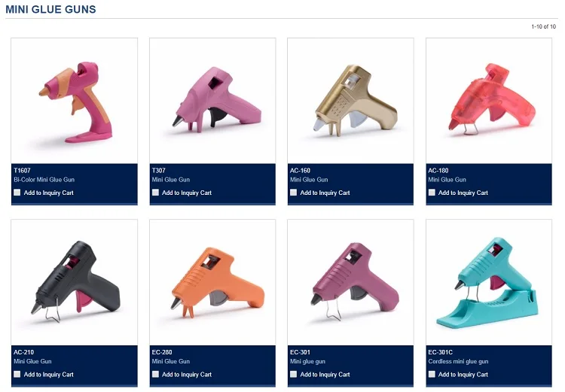This screenshot has width=565, height=392.
Task: Enable Add to Inquiry Cart for AC-160
Action: tap(293, 193)
